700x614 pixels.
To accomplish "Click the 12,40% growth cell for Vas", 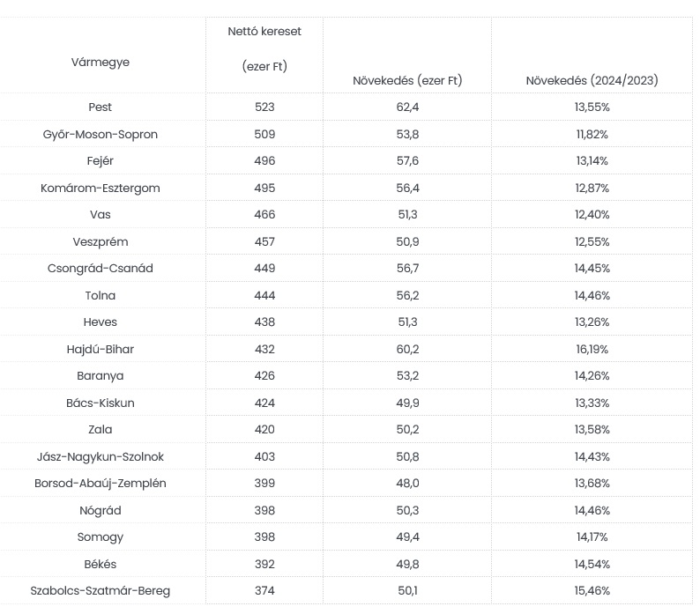I will coord(592,214).
